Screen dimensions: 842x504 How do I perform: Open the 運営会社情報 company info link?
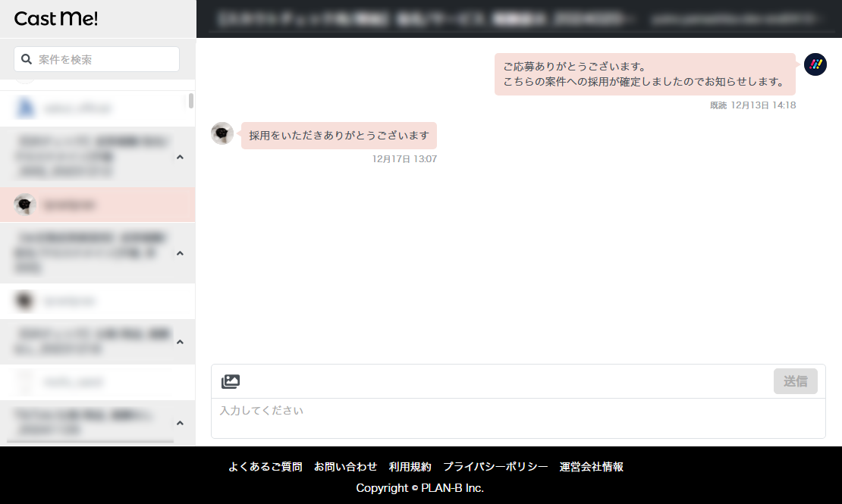click(591, 467)
